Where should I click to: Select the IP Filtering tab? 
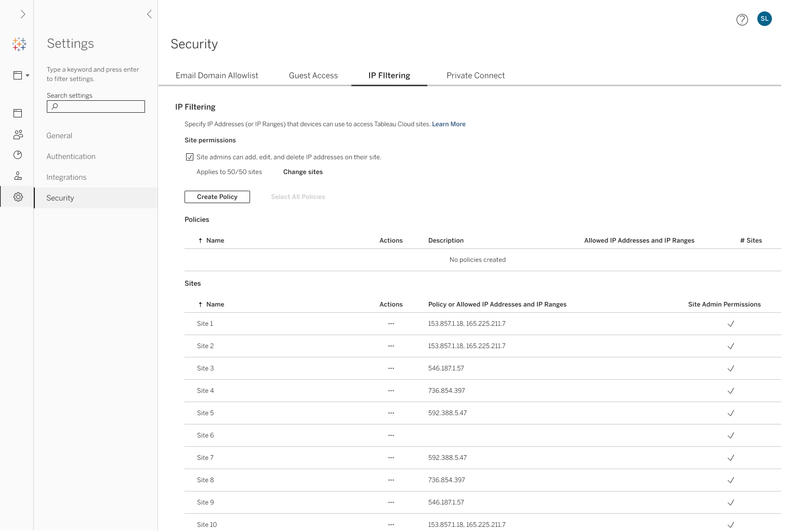(389, 75)
